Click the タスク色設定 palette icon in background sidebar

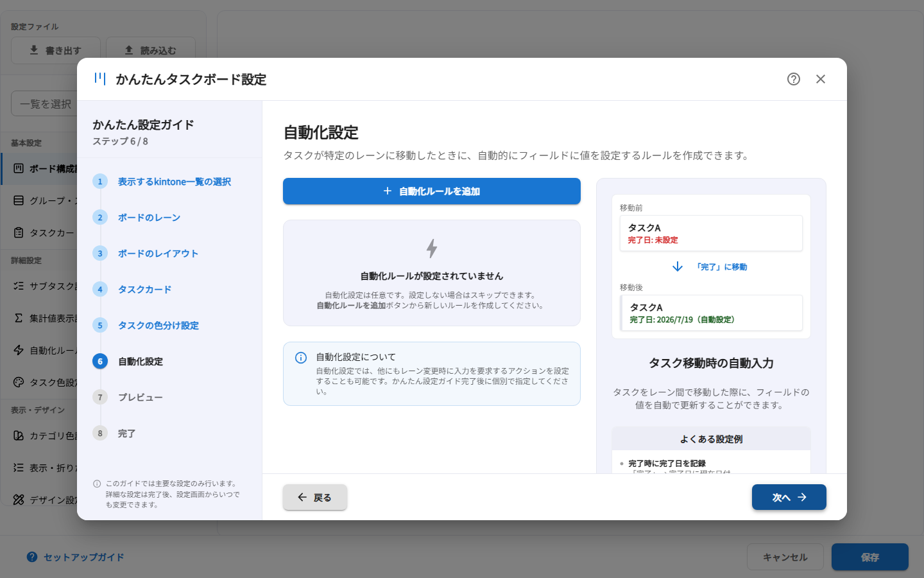click(x=19, y=382)
